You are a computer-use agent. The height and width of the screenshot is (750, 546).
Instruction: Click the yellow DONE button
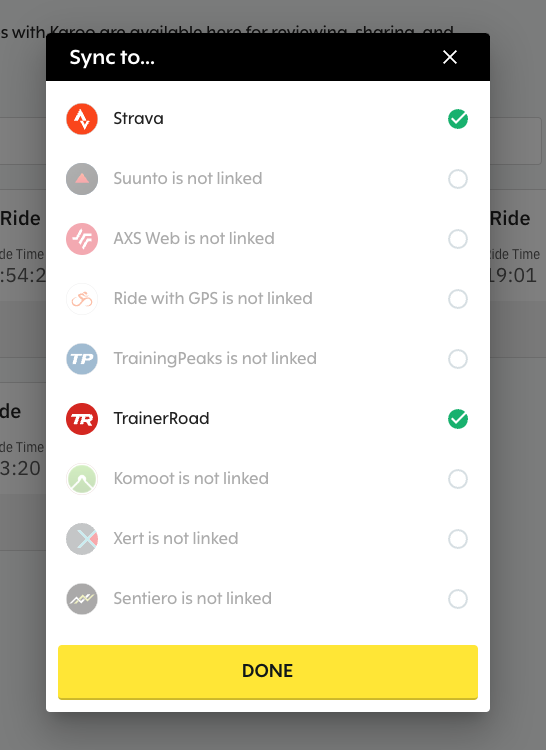click(x=268, y=672)
